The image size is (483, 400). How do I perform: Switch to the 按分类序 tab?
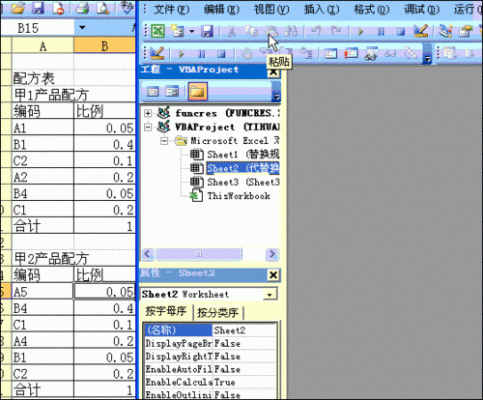pos(218,313)
